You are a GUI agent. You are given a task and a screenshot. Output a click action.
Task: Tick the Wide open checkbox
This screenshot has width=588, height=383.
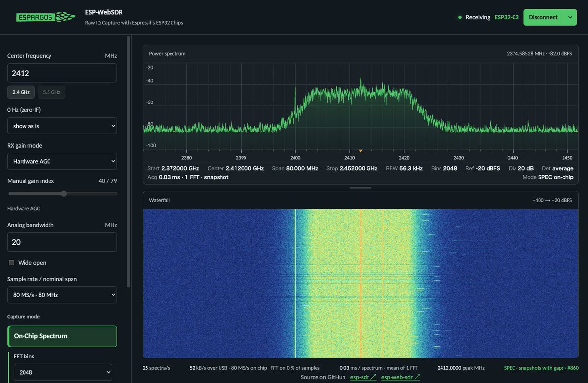click(12, 263)
